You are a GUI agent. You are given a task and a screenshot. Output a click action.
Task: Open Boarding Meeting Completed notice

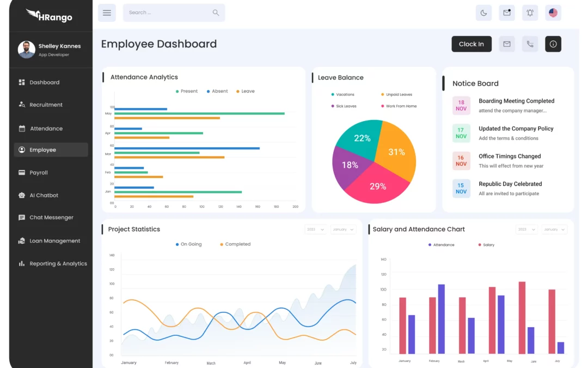coord(516,101)
